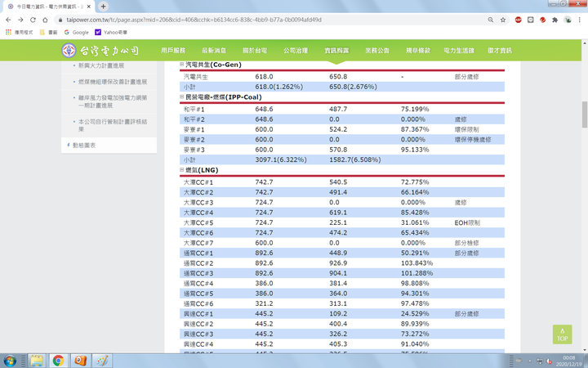The width and height of the screenshot is (588, 368).
Task: Close the current Taipower tab
Action: (x=89, y=7)
